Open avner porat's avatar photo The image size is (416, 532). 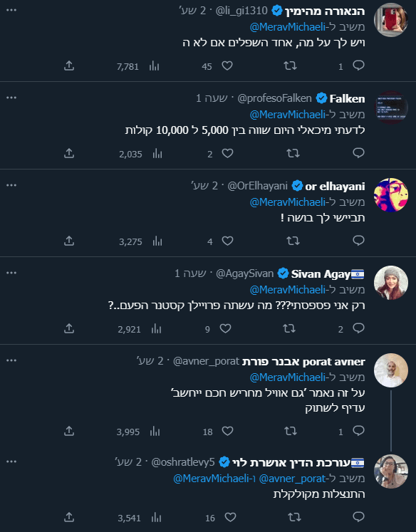click(x=391, y=370)
